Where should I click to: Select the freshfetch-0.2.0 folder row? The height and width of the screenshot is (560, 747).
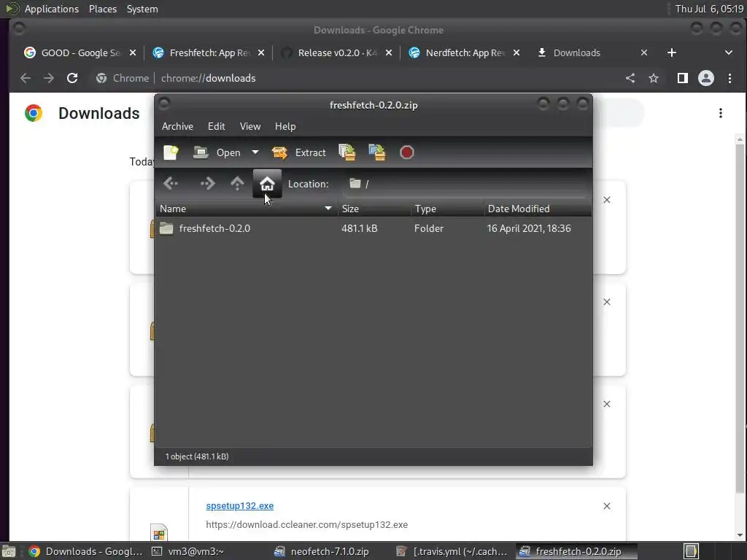coord(373,228)
